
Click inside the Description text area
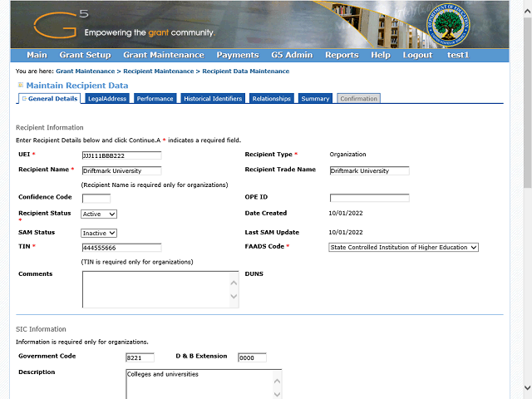click(199, 384)
